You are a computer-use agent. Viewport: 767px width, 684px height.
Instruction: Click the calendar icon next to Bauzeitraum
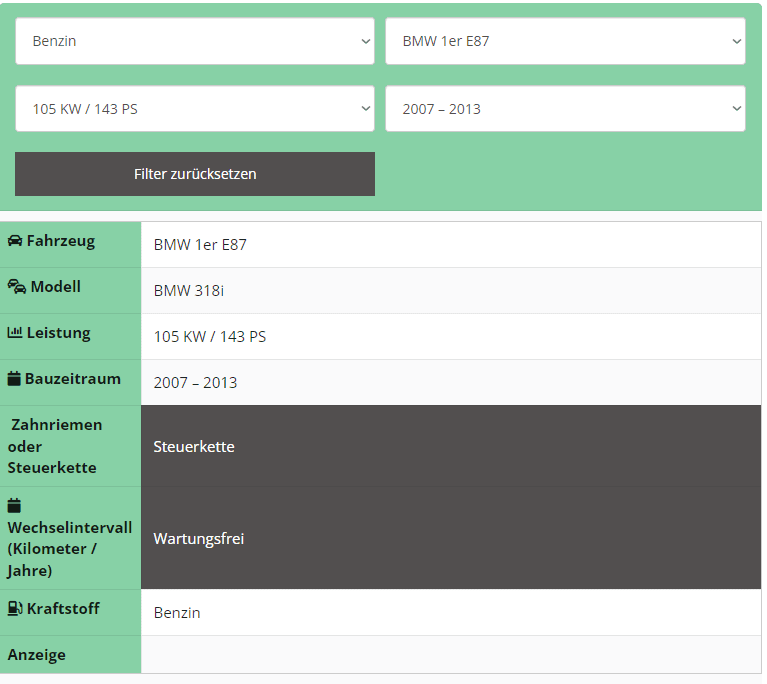click(14, 378)
